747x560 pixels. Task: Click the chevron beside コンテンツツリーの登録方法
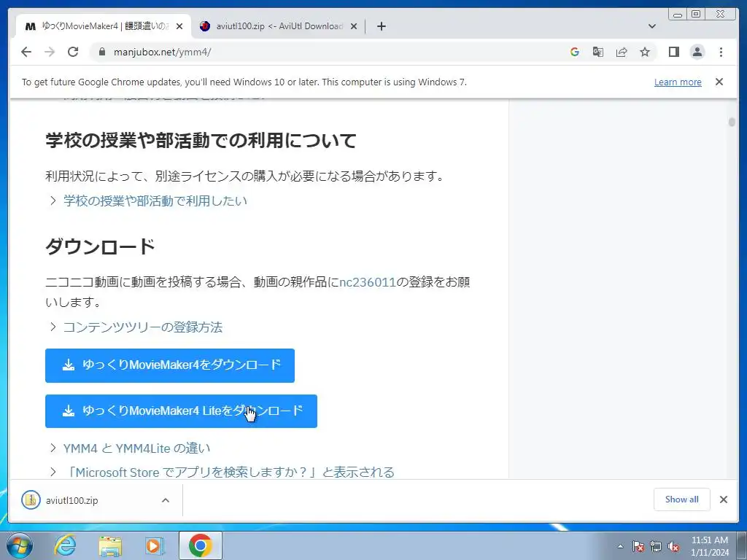[x=53, y=327]
